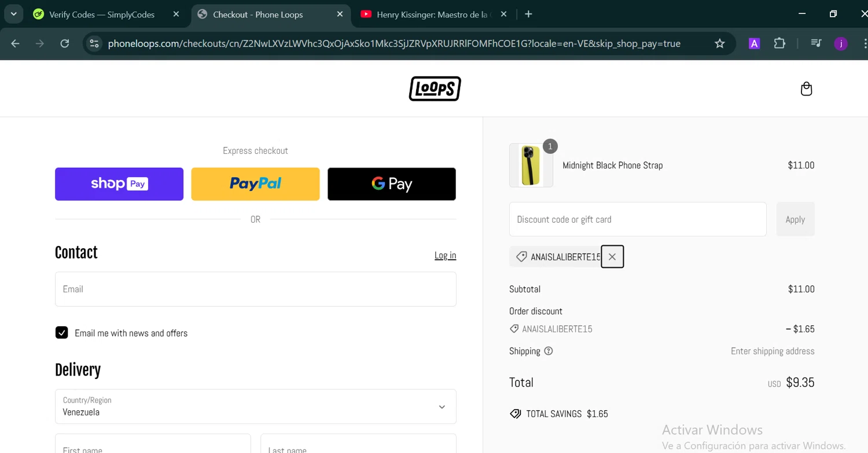868x453 pixels.
Task: Click the USD $9.35 total amount
Action: (790, 382)
